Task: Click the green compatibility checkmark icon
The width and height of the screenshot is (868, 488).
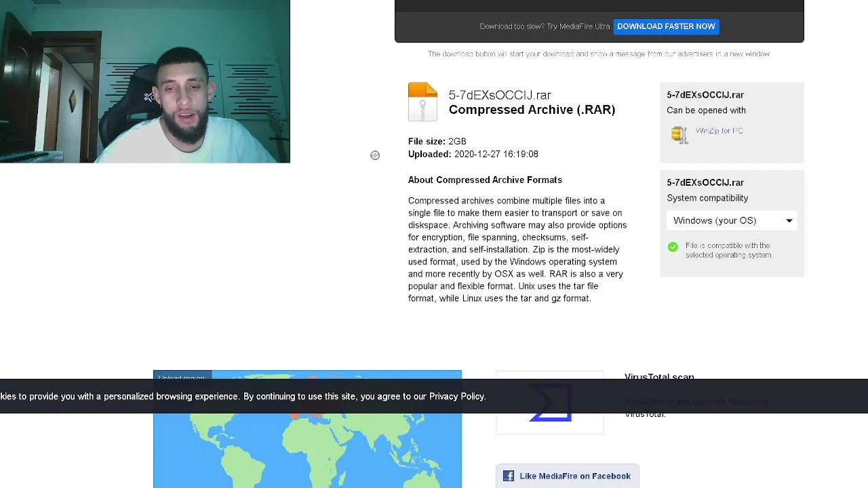Action: (x=673, y=247)
